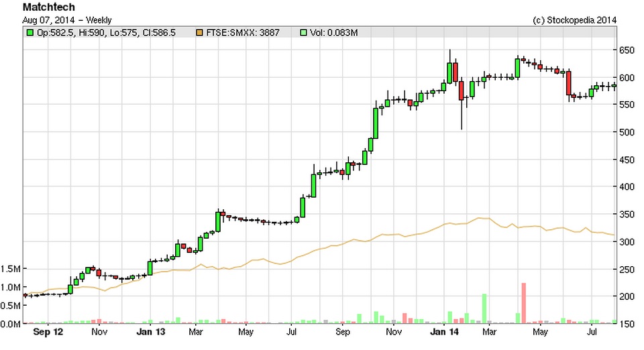Image resolution: width=644 pixels, height=350 pixels.
Task: Click the 150 price axis label
Action: 627,324
